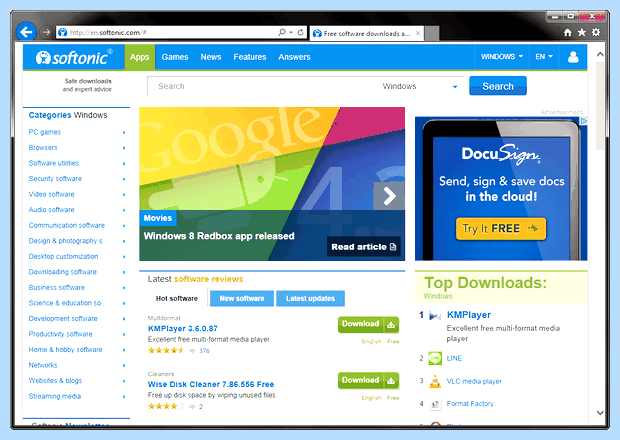Expand the Audio software category arrow
Screen dimensions: 620x440
(124, 210)
